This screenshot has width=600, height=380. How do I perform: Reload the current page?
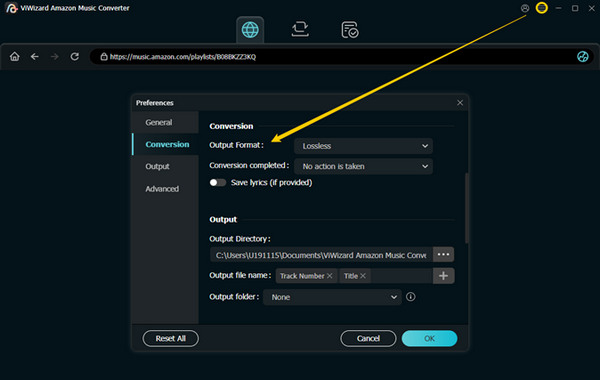pos(75,57)
